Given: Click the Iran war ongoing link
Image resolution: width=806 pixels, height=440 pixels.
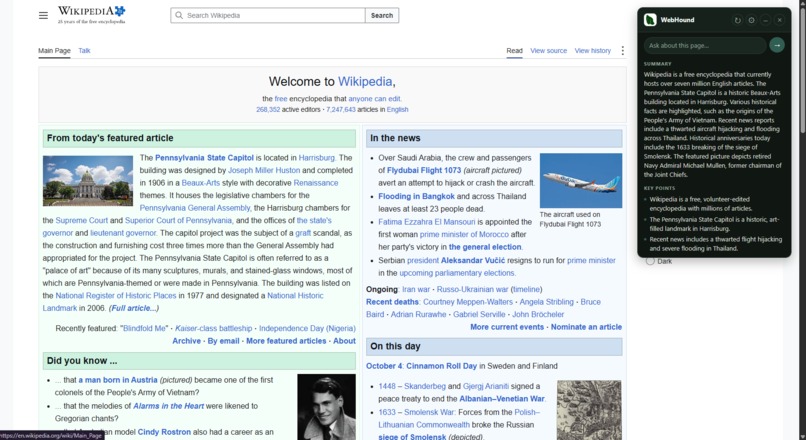Looking at the screenshot, I should tap(416, 289).
